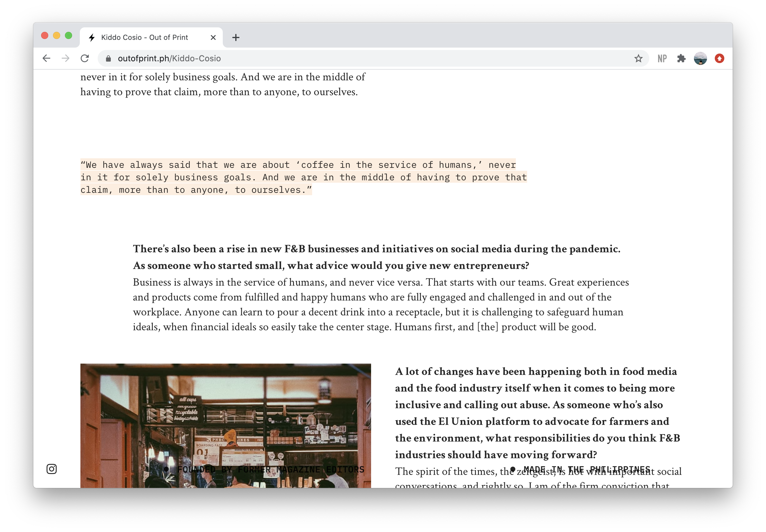766x532 pixels.
Task: Reload the current page
Action: click(x=85, y=58)
